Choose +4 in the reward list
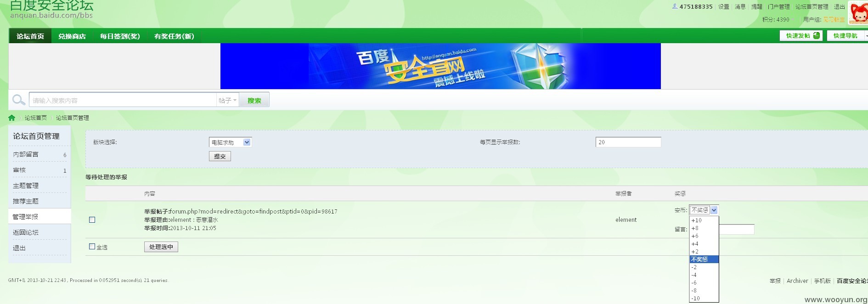868x304 pixels. click(x=704, y=244)
